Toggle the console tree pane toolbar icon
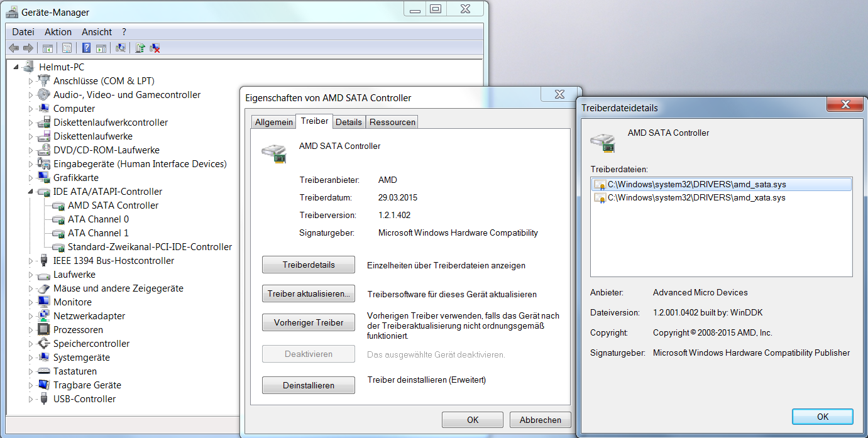Viewport: 868px width, 438px height. (x=48, y=48)
